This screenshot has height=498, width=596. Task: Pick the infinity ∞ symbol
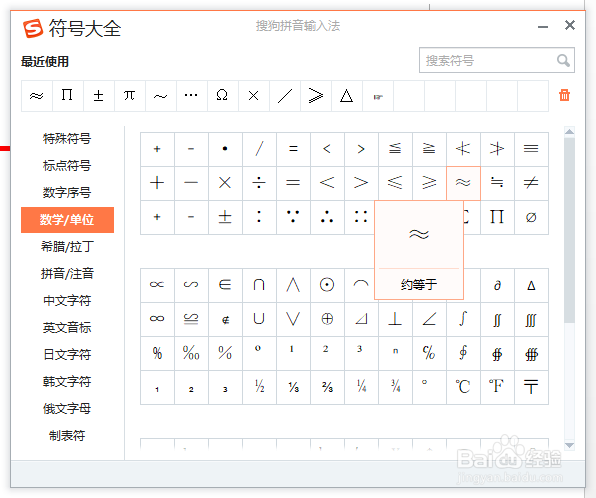click(x=157, y=319)
